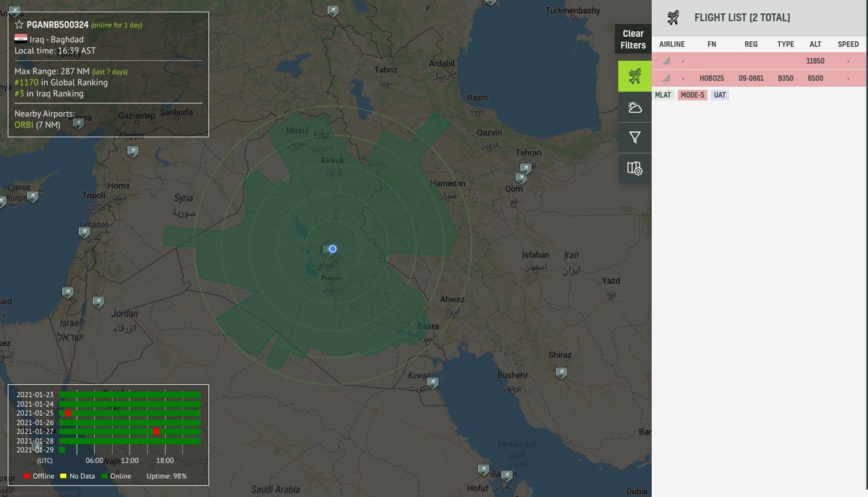The height and width of the screenshot is (497, 868).
Task: Open the weather layers icon
Action: [x=634, y=107]
